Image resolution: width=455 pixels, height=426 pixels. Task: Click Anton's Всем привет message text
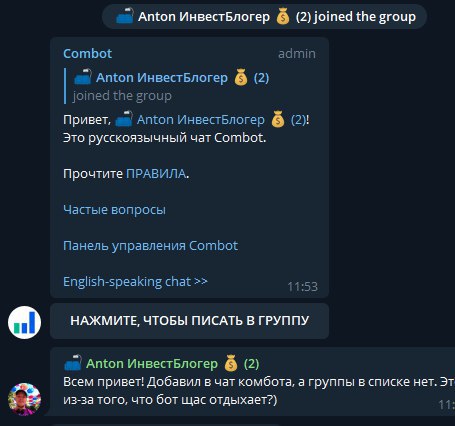tap(259, 391)
